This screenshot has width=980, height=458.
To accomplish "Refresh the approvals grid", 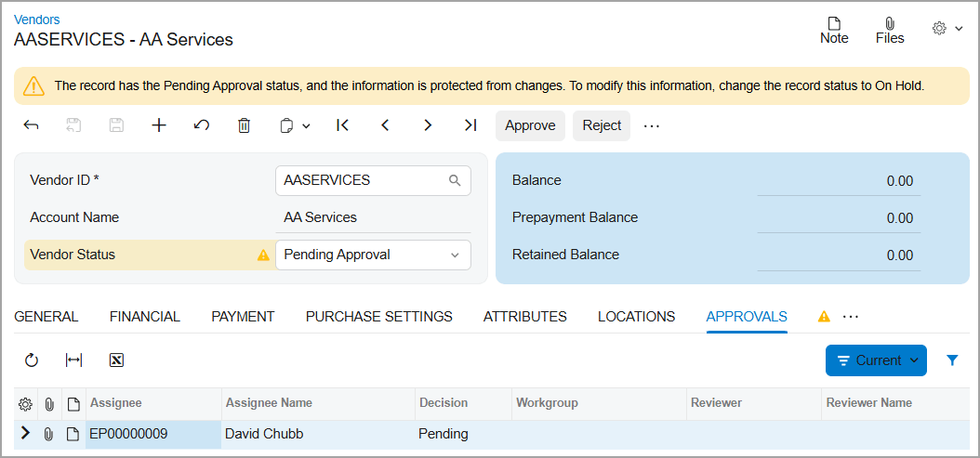I will tap(32, 360).
